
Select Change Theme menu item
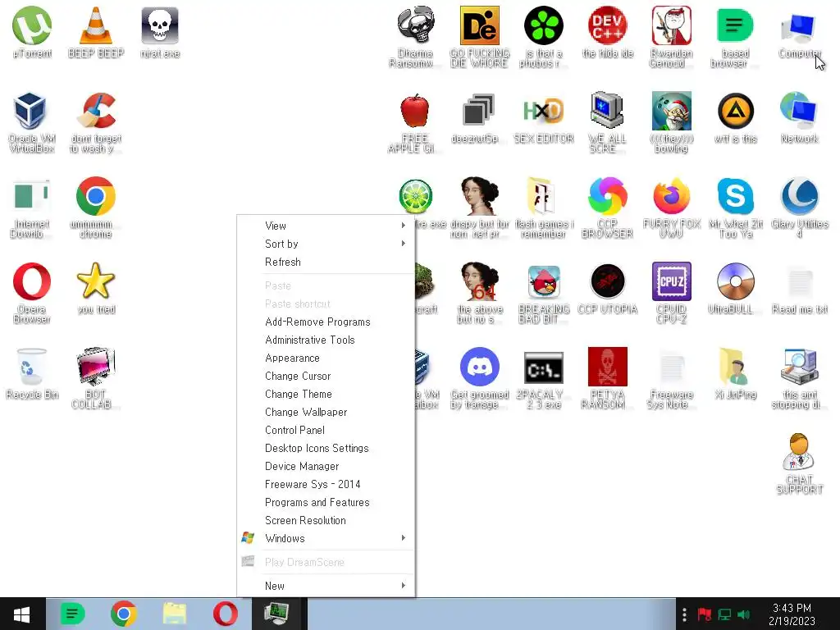[326, 394]
